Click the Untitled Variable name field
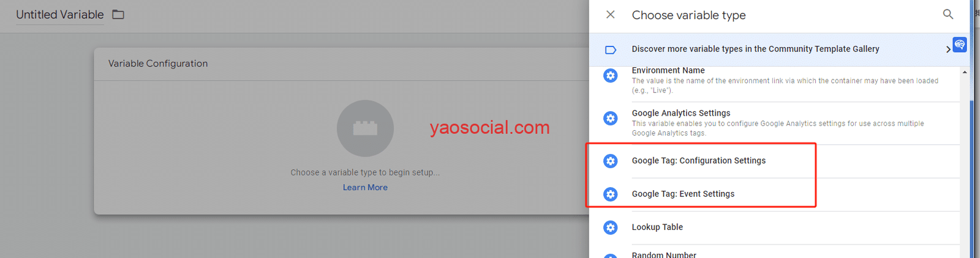980x258 pixels. point(60,15)
